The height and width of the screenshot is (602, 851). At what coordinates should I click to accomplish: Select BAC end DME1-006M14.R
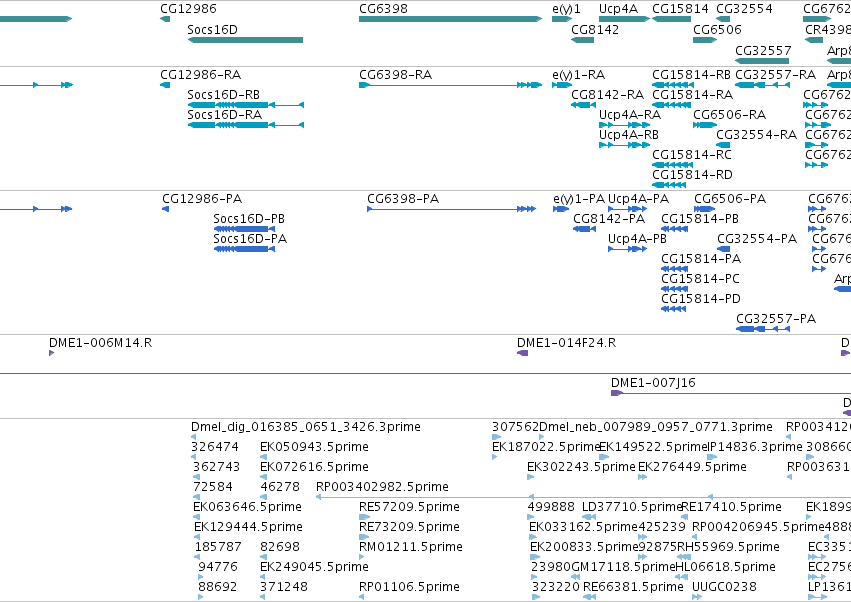[52, 354]
